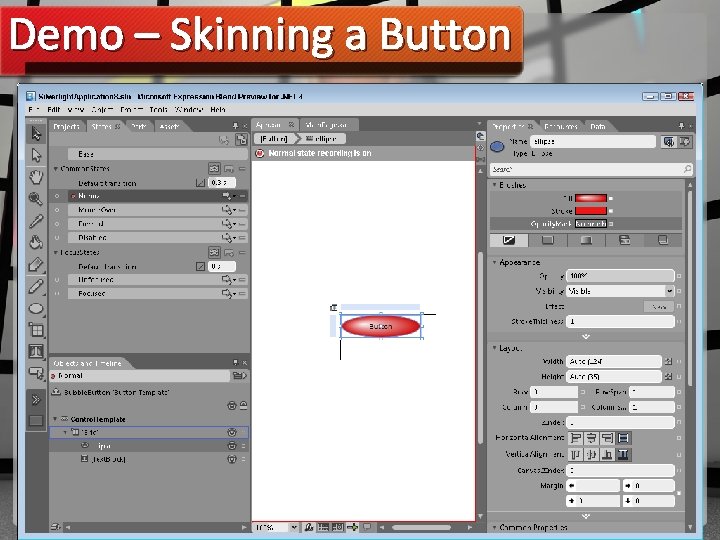This screenshot has width=720, height=540.
Task: Select the Brush Transform tool
Action: [36, 264]
